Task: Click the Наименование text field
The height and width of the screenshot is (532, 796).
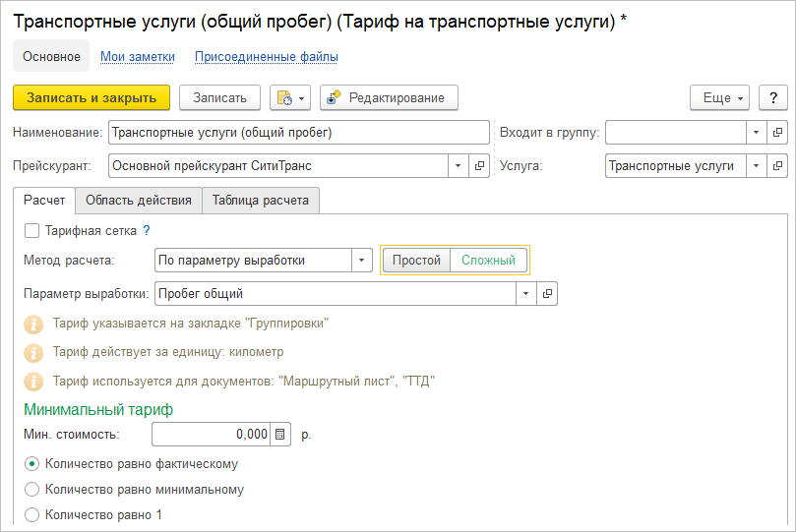Action: (298, 133)
